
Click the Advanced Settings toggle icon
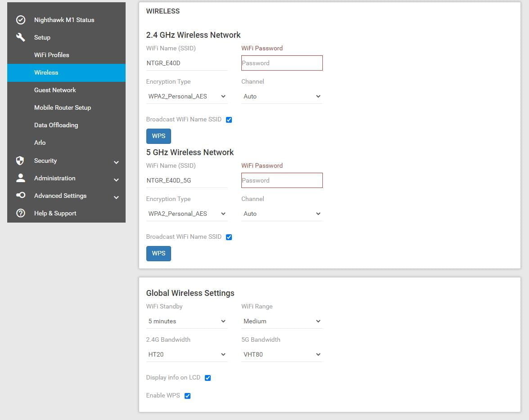click(21, 196)
